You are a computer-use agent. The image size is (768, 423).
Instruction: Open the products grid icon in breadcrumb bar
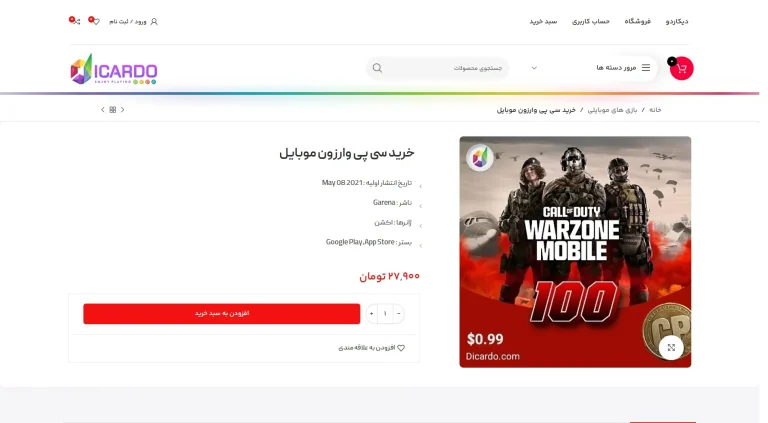click(113, 110)
